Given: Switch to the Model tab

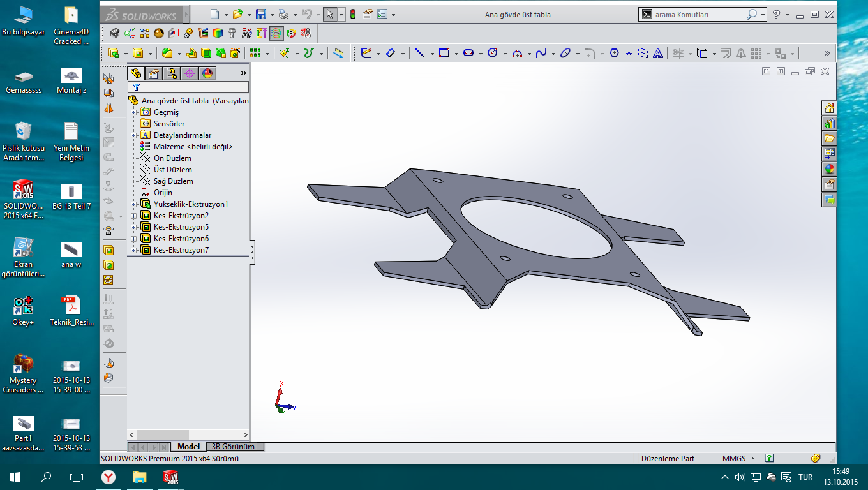Looking at the screenshot, I should 188,447.
